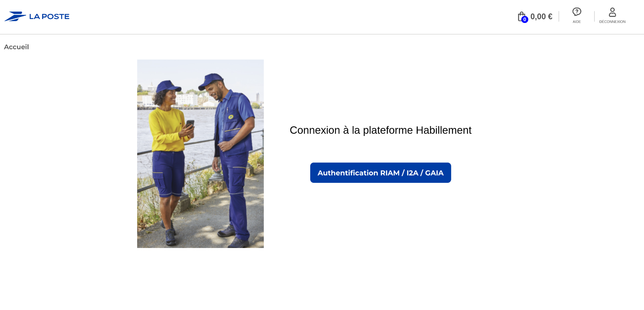Click the word Habillement in the heading
This screenshot has width=644, height=310.
tap(444, 130)
